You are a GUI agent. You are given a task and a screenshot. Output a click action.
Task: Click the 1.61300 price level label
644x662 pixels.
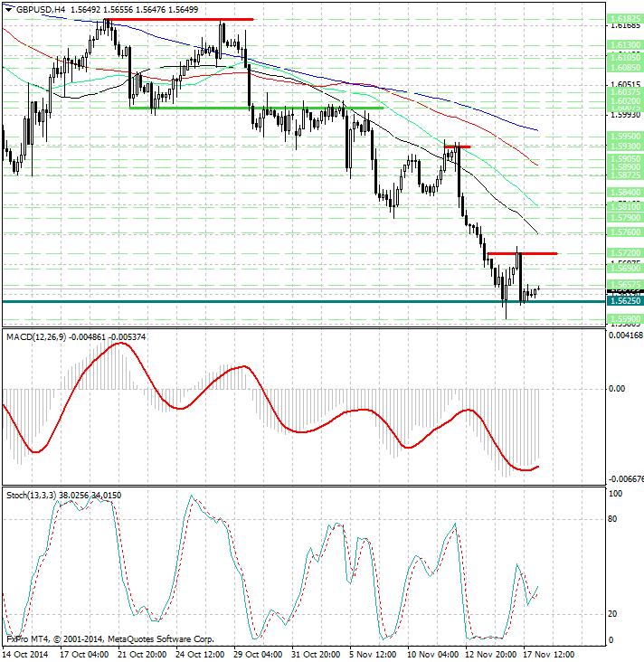click(x=625, y=44)
